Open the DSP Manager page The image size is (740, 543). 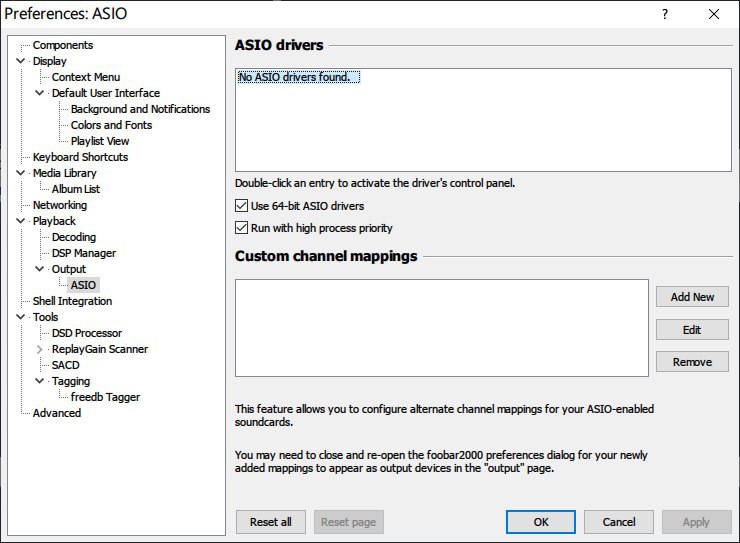[x=83, y=253]
